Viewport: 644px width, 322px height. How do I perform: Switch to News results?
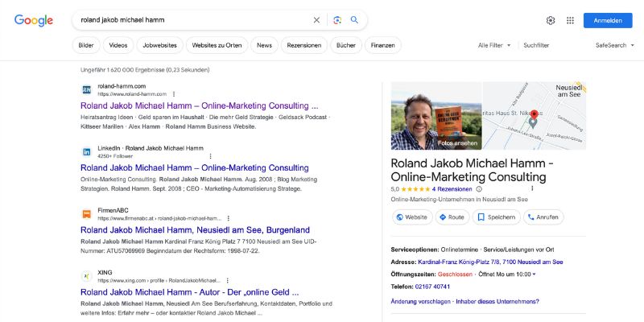(265, 45)
